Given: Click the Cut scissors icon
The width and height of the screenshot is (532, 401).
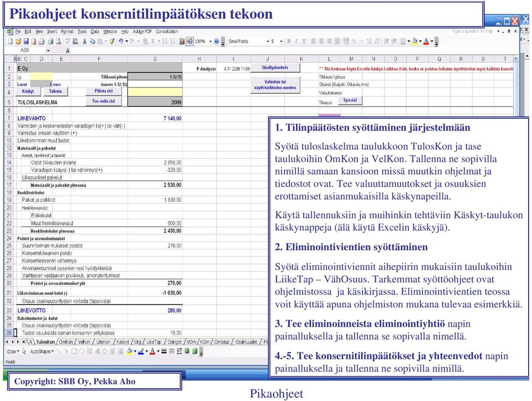Looking at the screenshot, I should [x=84, y=41].
